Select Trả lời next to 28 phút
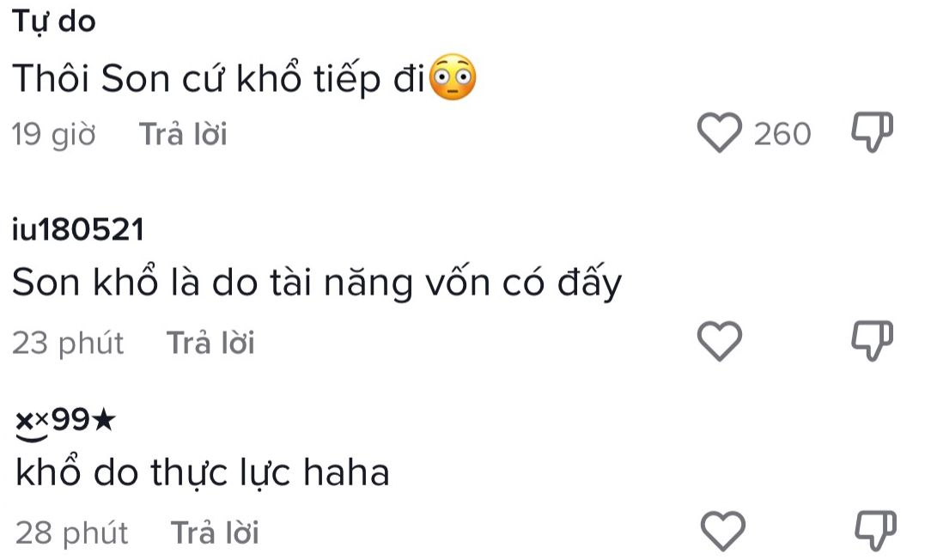Screen dimensions: 931x560 click(x=215, y=533)
